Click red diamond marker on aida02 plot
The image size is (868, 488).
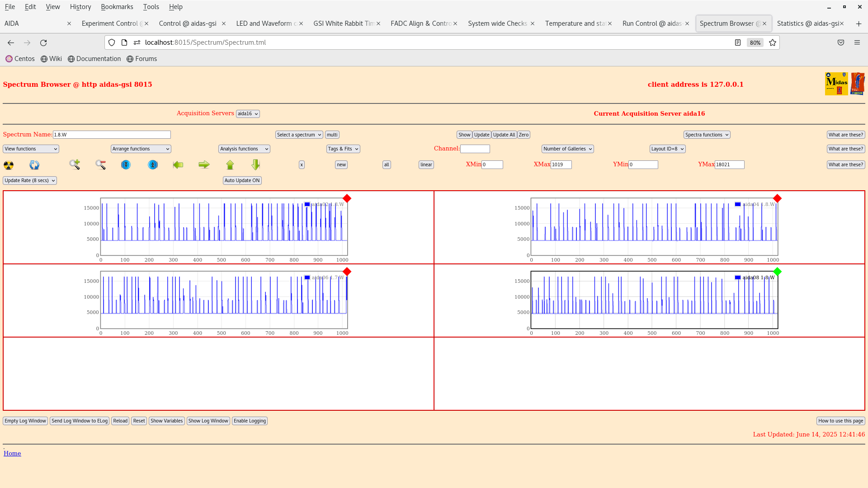[x=347, y=198]
